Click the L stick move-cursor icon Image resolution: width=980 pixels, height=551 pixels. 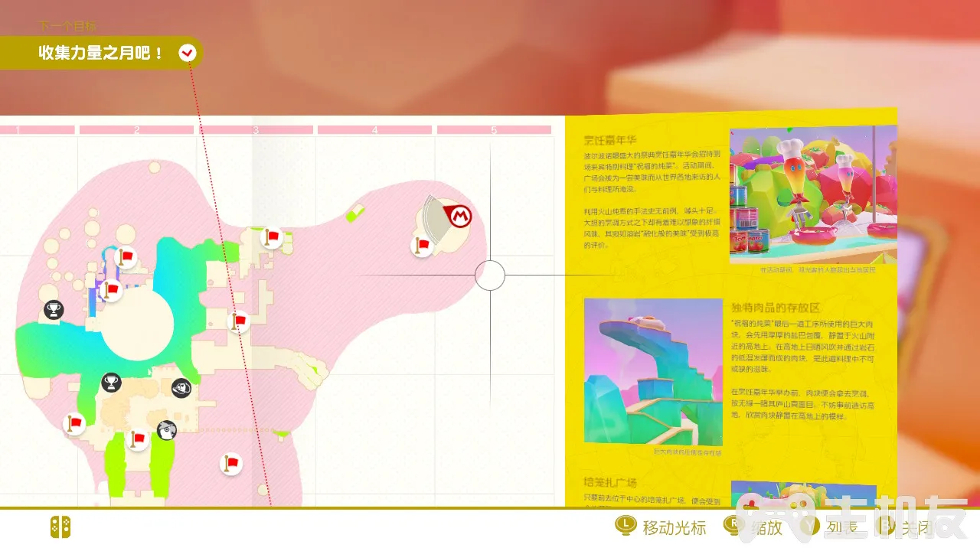pyautogui.click(x=626, y=526)
